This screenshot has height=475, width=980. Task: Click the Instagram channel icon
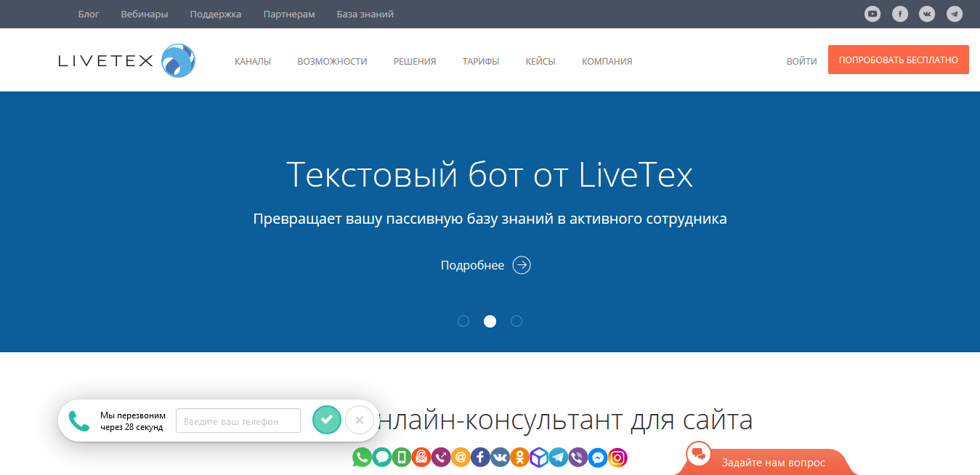tap(617, 458)
